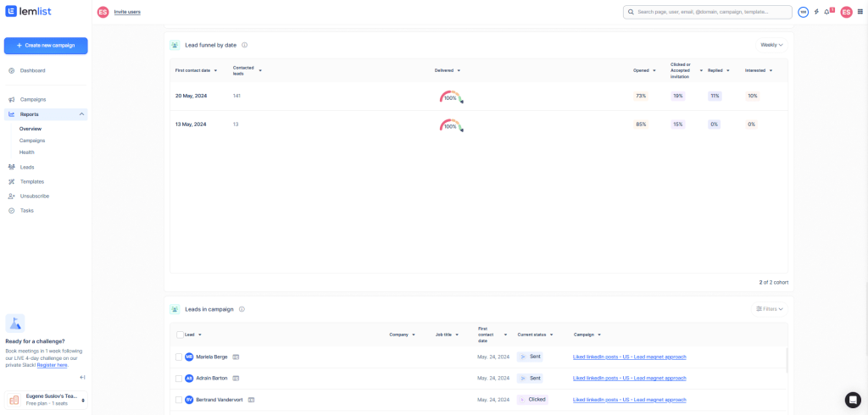Viewport: 868px width, 415px height.
Task: Open the Dashboard icon in sidebar
Action: pyautogui.click(x=12, y=71)
